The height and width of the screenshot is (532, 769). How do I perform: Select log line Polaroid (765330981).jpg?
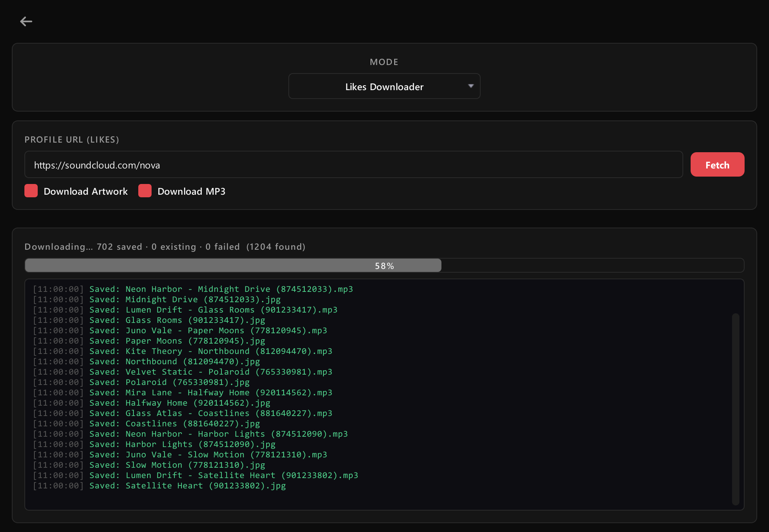coord(141,382)
